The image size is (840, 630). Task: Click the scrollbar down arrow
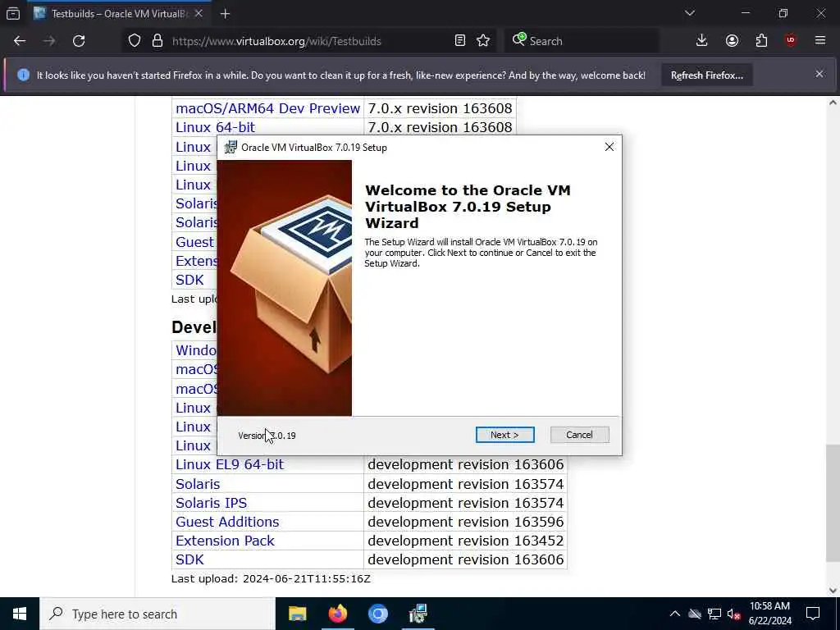pyautogui.click(x=833, y=591)
